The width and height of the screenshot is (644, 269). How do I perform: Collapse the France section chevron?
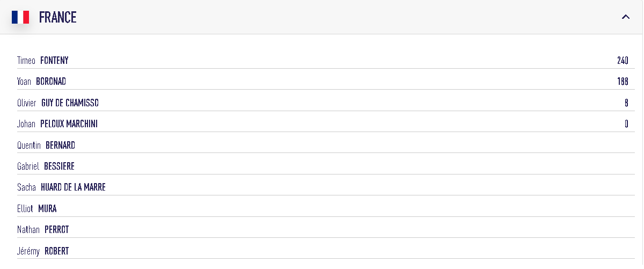pyautogui.click(x=625, y=17)
